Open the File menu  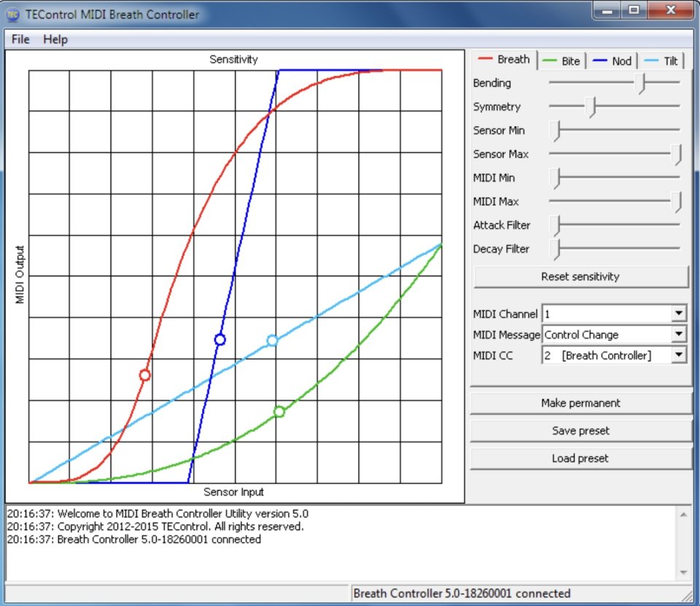(20, 39)
